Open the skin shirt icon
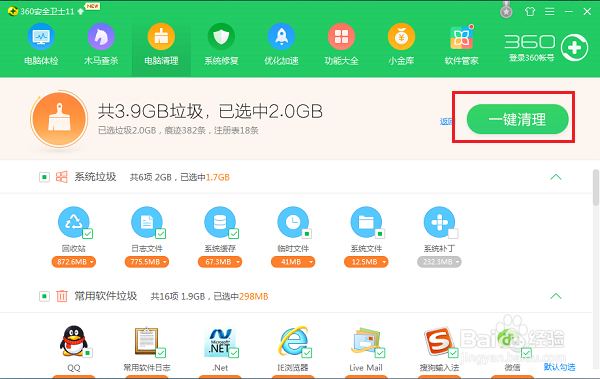This screenshot has width=600, height=379. 530,11
